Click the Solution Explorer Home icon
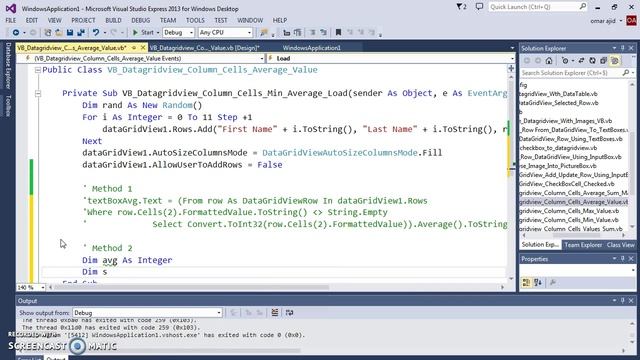 (x=549, y=61)
